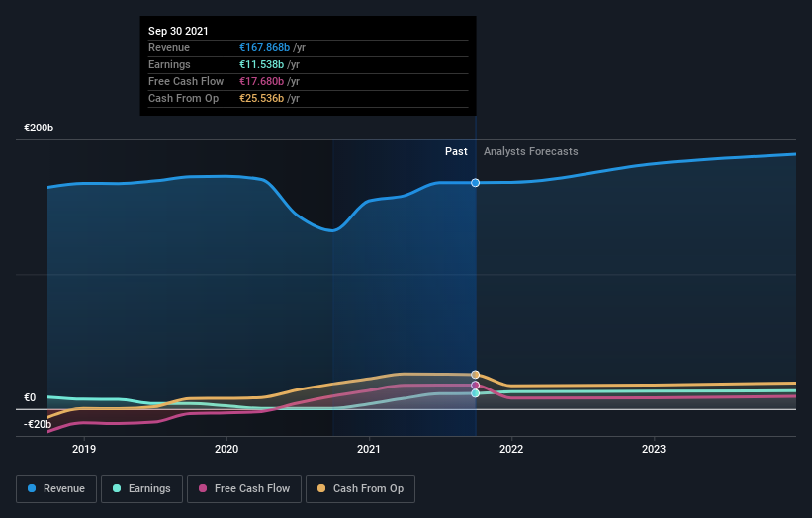Screen dimensions: 812x518
Task: Select the orange Cash From Op data point marker
Action: point(475,375)
